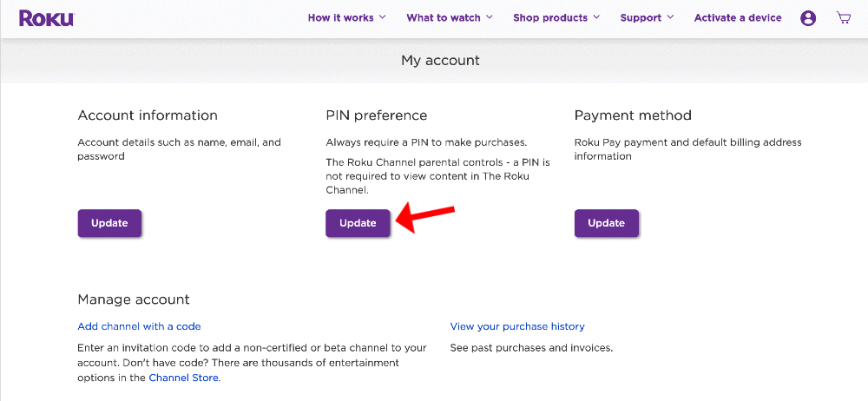Click the My account page title

point(440,61)
